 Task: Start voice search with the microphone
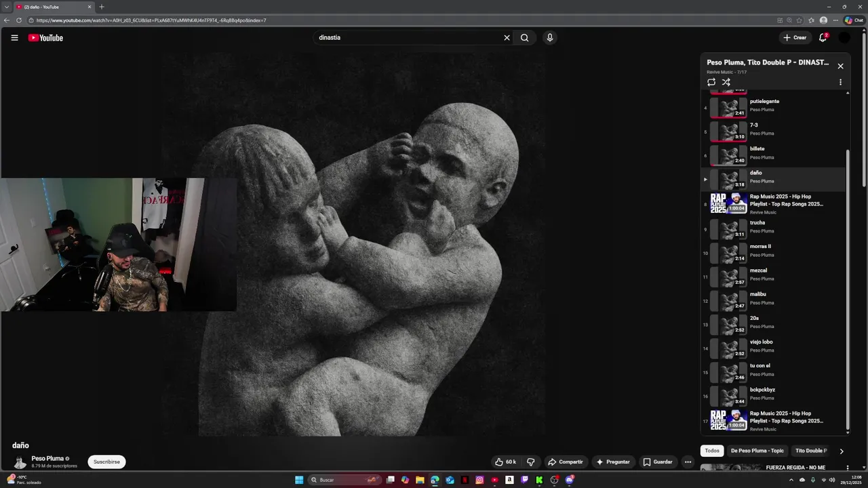coord(550,38)
